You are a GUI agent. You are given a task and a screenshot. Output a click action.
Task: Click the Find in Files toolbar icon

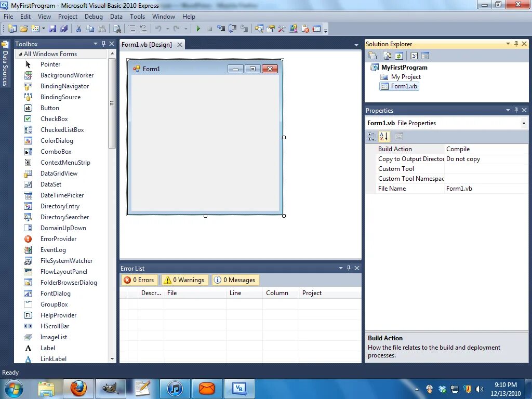117,29
